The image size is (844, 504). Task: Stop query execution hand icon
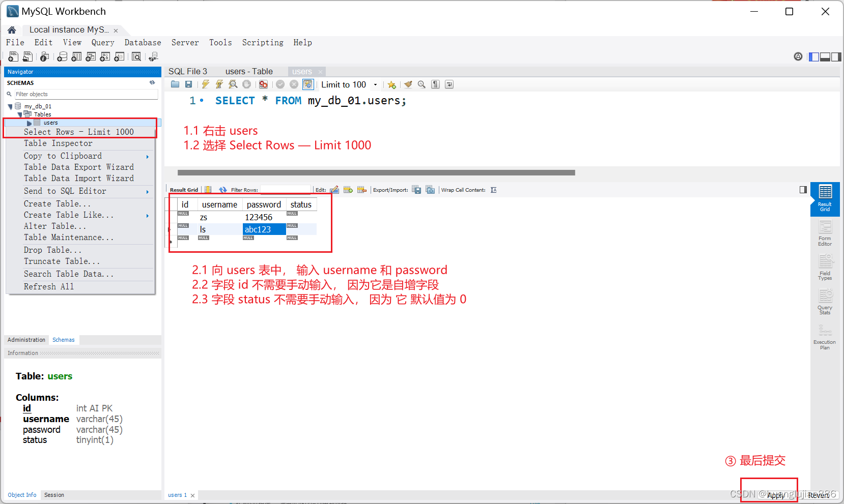tap(246, 84)
